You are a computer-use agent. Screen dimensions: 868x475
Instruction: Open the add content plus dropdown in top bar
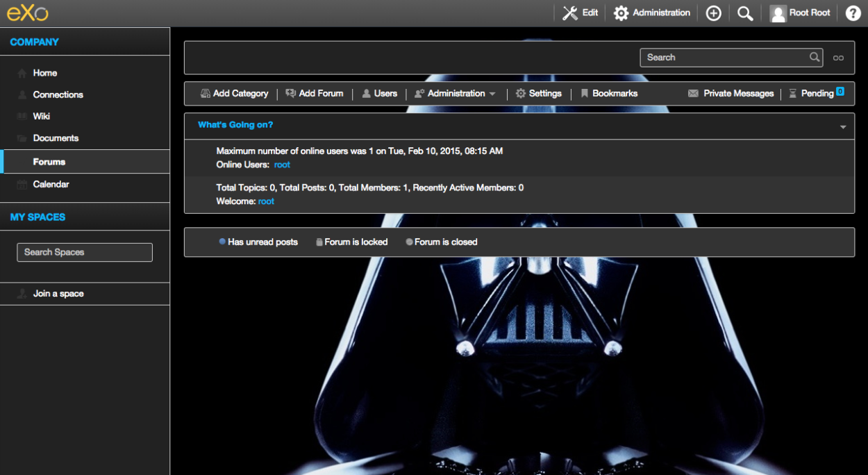pyautogui.click(x=713, y=12)
